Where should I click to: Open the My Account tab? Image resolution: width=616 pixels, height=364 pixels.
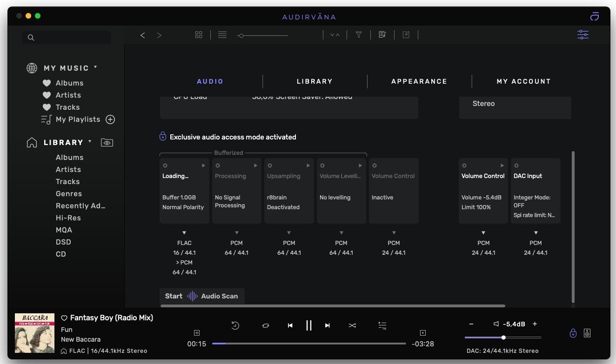pos(523,81)
